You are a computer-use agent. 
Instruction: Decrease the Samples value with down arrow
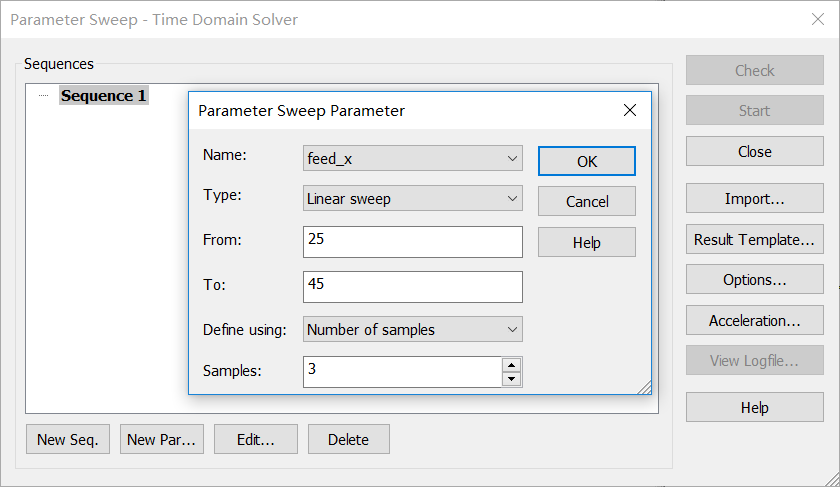click(x=512, y=379)
